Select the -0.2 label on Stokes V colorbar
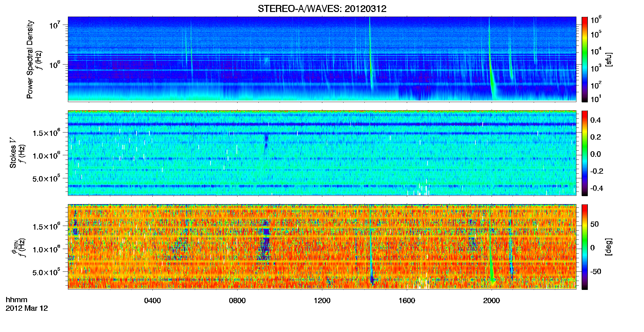 click(x=597, y=171)
